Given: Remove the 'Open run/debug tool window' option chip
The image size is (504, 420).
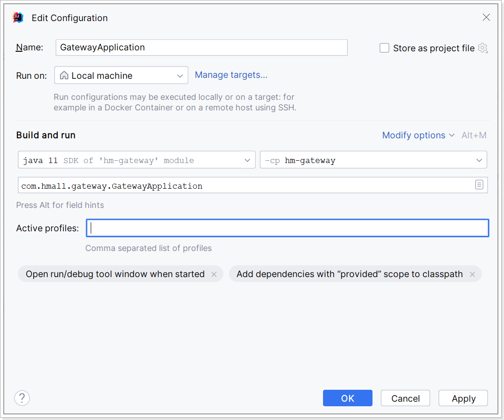Looking at the screenshot, I should coord(214,274).
